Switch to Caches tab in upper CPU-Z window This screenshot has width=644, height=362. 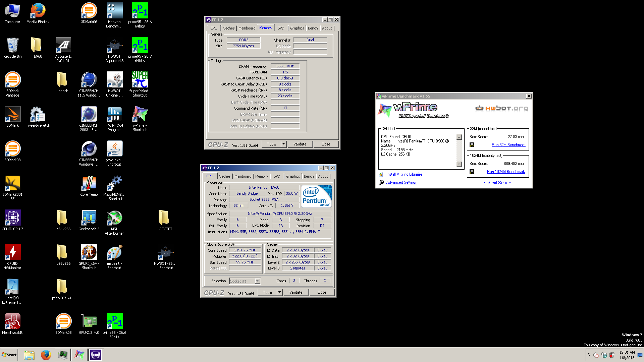(x=228, y=28)
